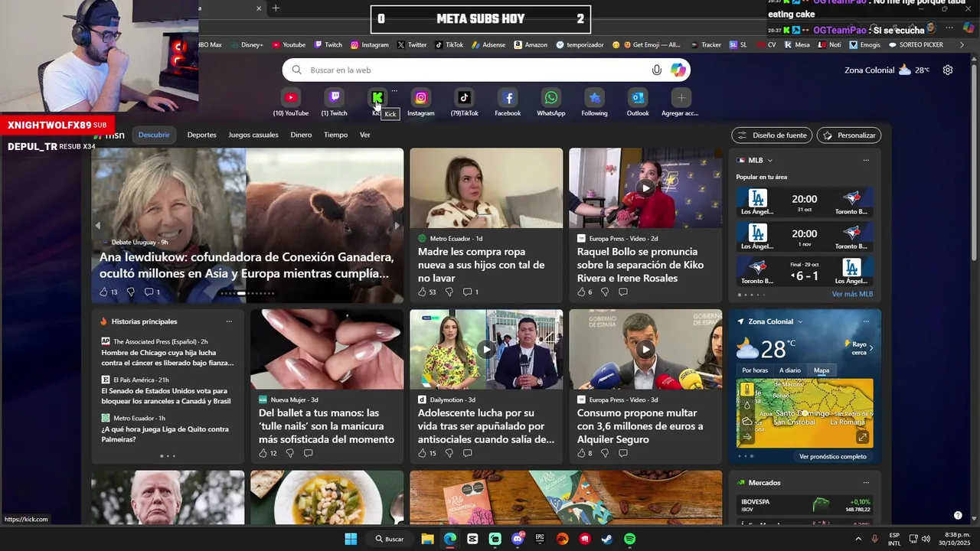Screen dimensions: 980x551
Task: Expand the MLB widget dropdown chevron
Action: coord(770,161)
